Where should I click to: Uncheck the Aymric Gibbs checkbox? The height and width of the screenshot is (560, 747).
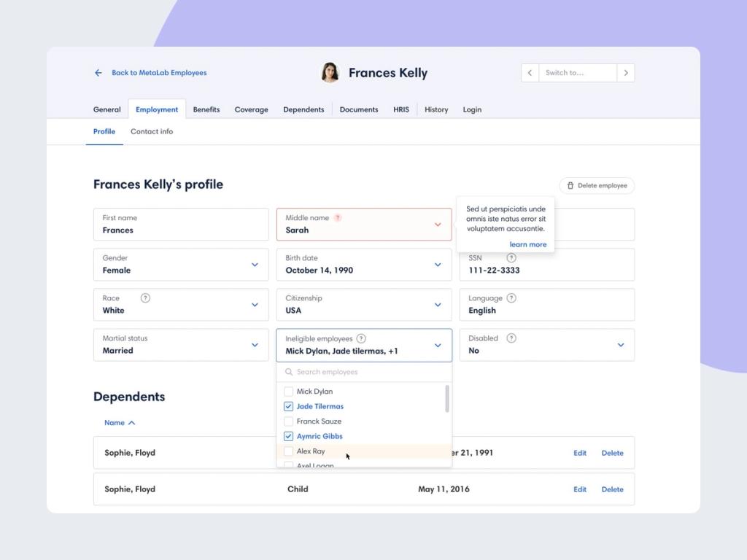click(x=288, y=436)
